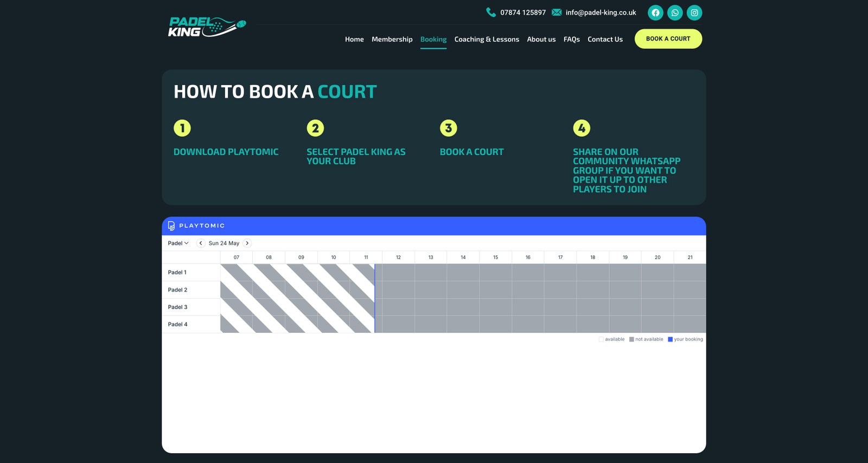Click the 13 hour column header

431,258
